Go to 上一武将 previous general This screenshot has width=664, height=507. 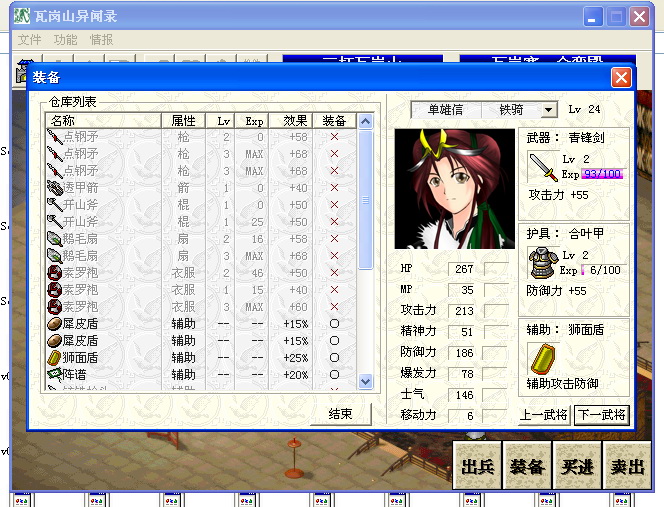544,415
